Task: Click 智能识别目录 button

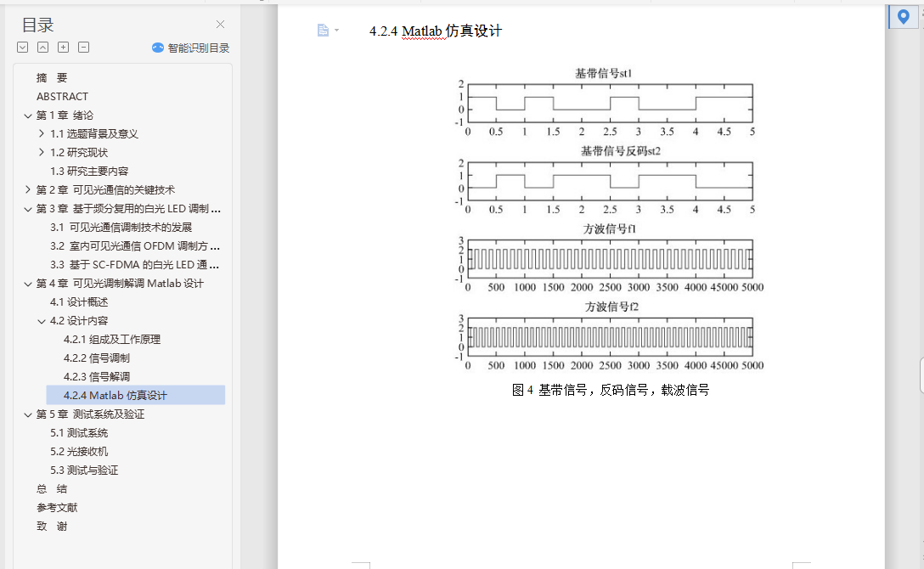Action: click(x=191, y=48)
